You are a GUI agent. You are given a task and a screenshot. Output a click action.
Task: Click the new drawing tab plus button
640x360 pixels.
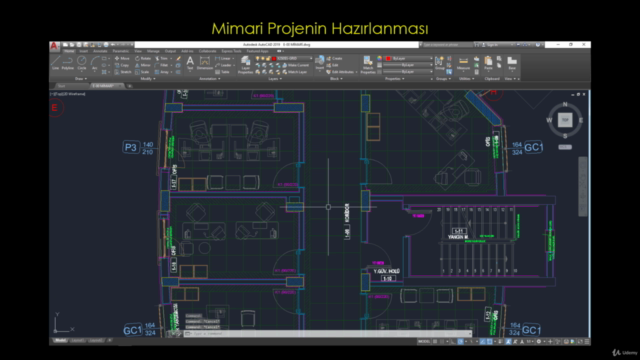tap(130, 86)
